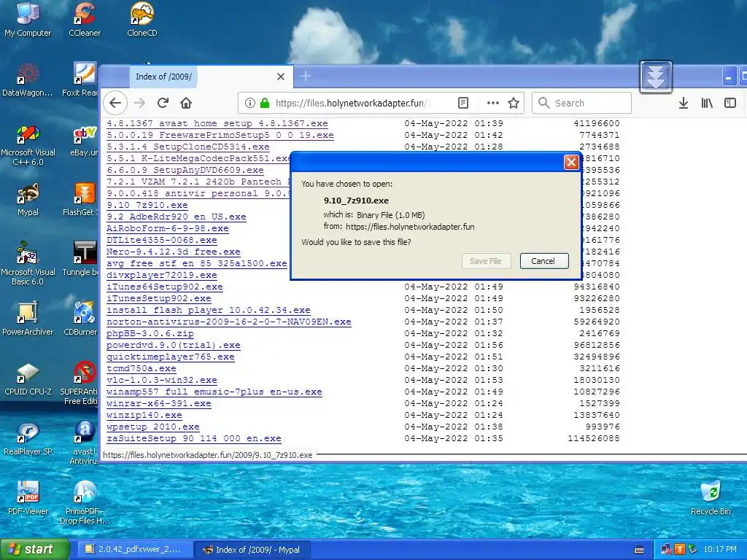Open link FreewarePrimoSetup5_0_0_19.exe

[x=220, y=135]
